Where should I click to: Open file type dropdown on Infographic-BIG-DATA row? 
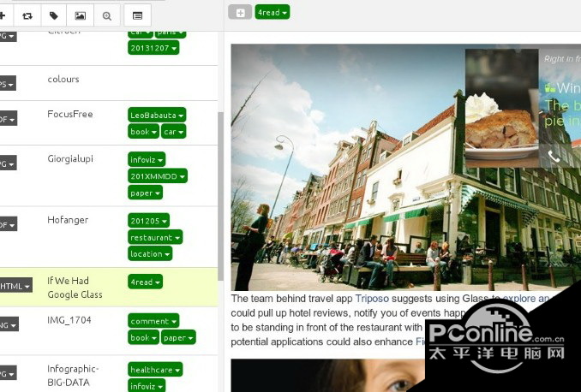[8, 373]
